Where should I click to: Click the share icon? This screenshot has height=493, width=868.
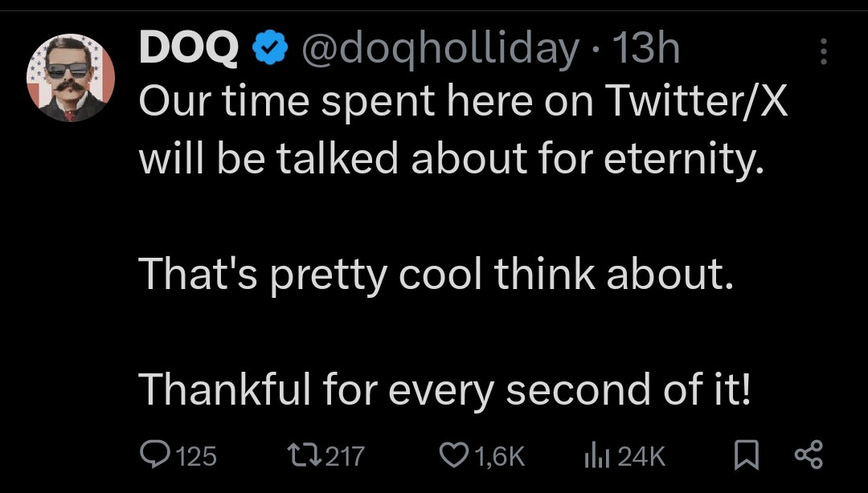[x=808, y=455]
